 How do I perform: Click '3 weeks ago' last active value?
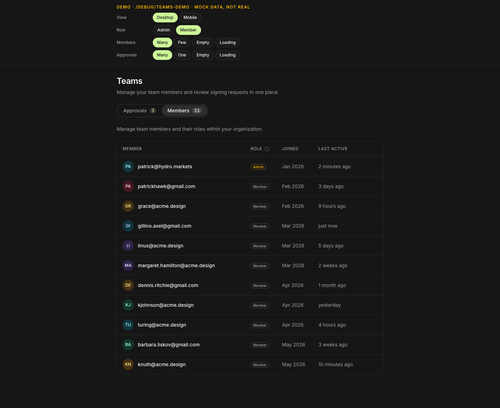(333, 345)
